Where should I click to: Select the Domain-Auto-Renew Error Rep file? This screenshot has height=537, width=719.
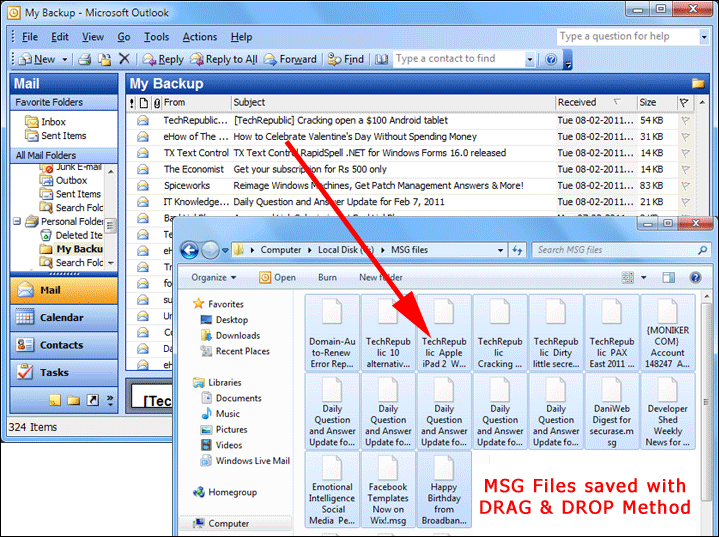332,332
